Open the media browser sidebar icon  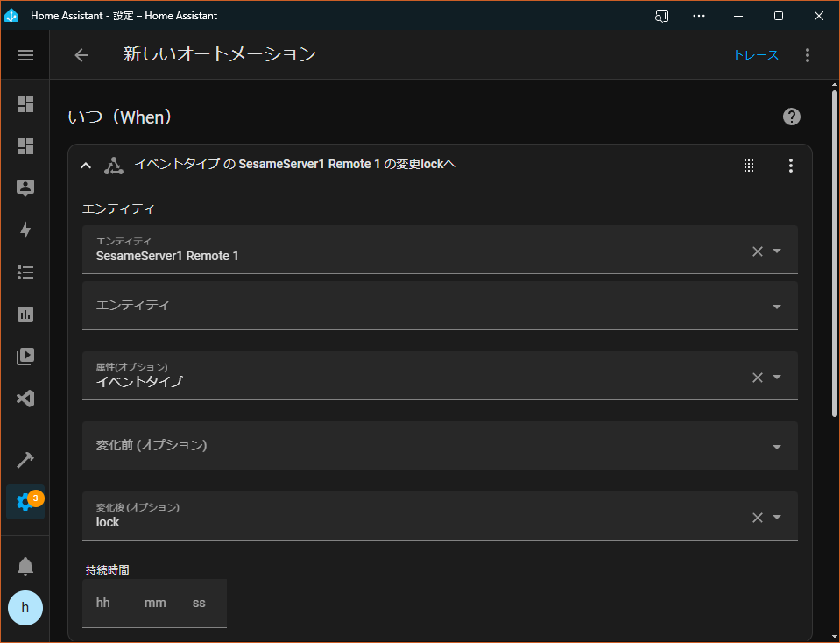tap(25, 357)
